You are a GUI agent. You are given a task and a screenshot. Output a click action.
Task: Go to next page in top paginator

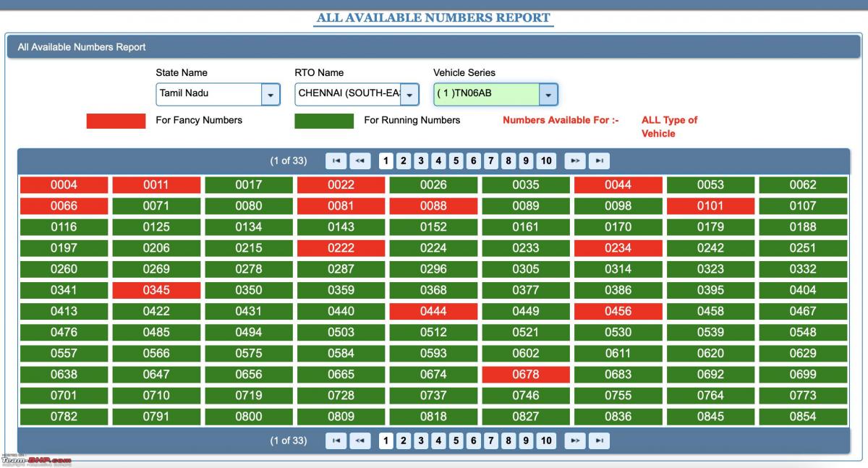[575, 161]
